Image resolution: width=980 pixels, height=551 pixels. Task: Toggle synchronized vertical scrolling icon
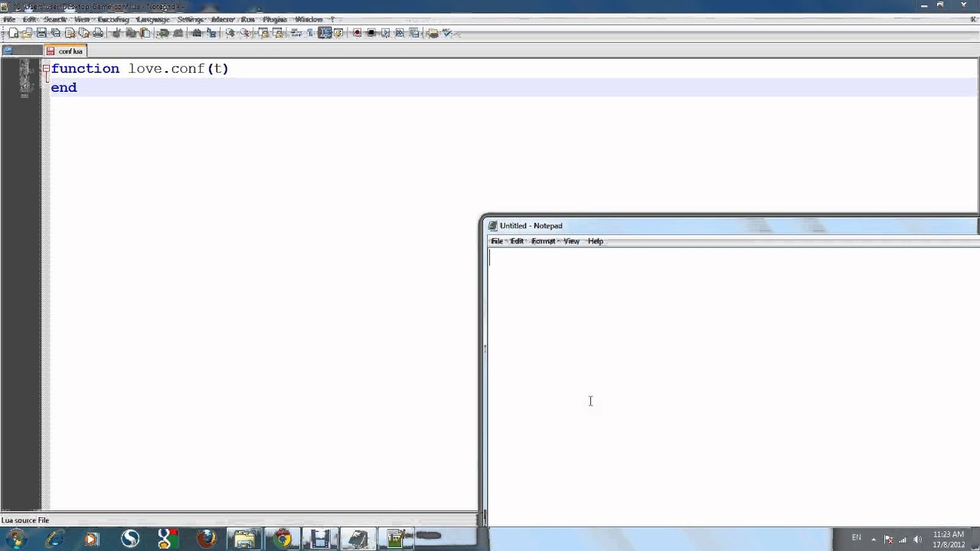[x=263, y=33]
